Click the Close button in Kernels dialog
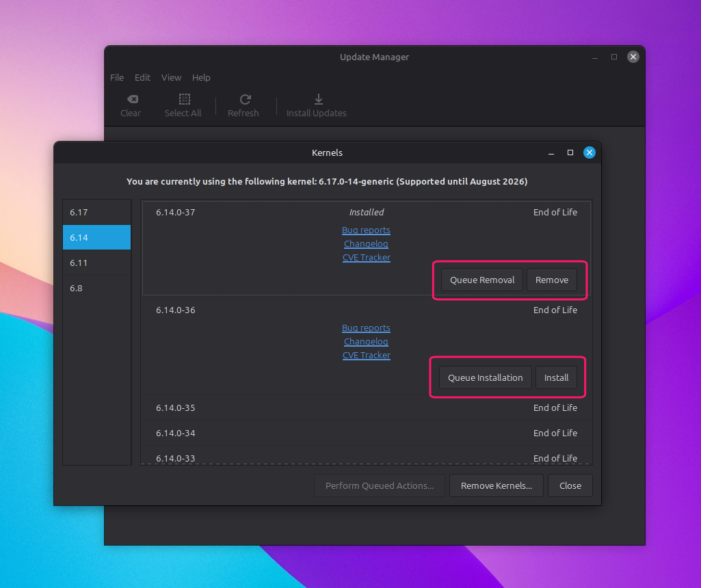701x588 pixels. [x=570, y=485]
